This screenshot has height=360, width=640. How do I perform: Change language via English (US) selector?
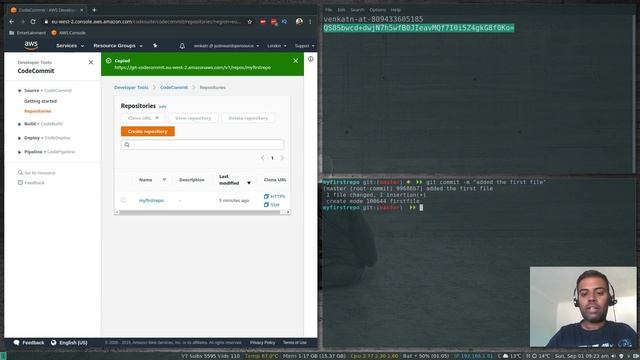tap(69, 343)
